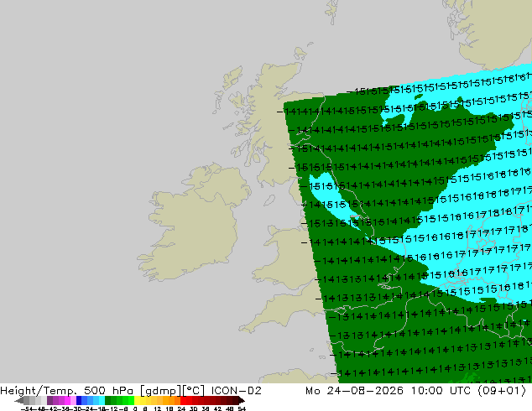Click the 'Height/Temp.' title text
The width and height of the screenshot is (532, 411).
39,391
